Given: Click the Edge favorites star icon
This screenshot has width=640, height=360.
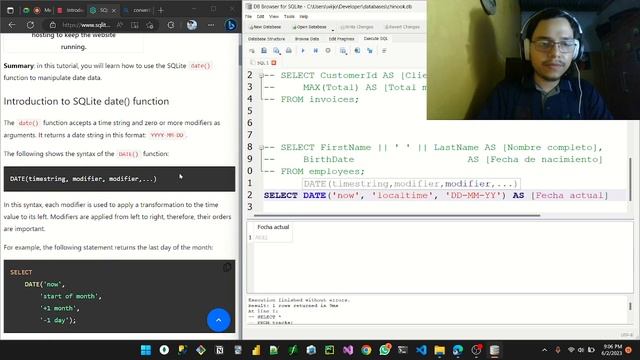Looking at the screenshot, I should [150, 25].
